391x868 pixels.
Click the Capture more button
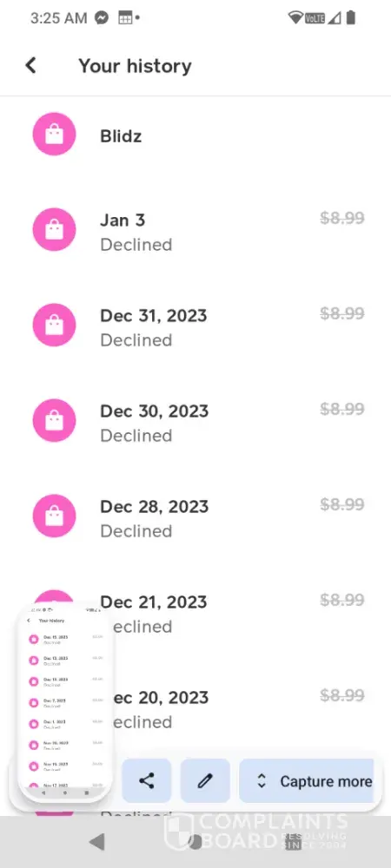307,780
